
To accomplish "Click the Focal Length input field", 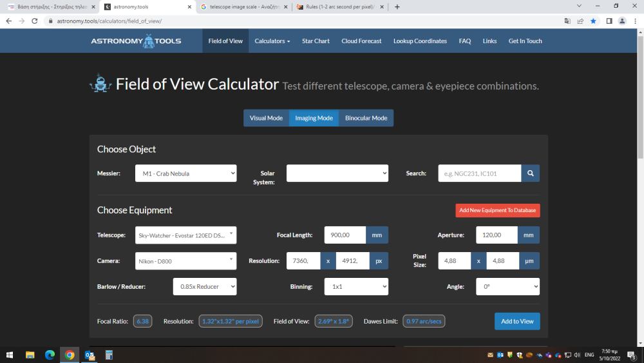I will click(x=345, y=235).
